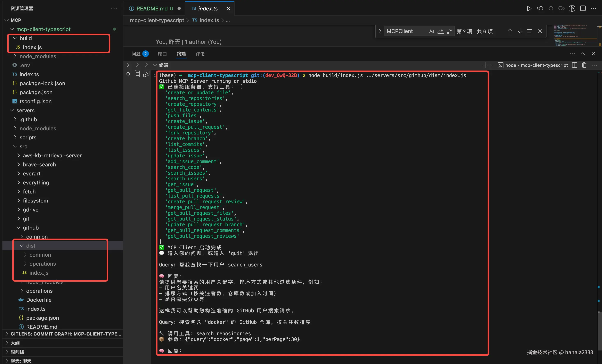Open the 问题 problems panel tab
Viewport: 602px width, 364px height.
(x=136, y=54)
